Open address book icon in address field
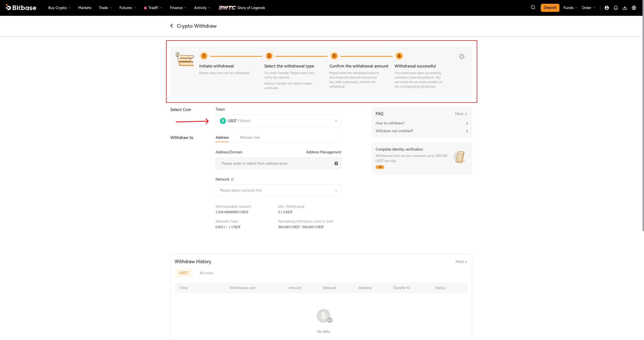644x340 pixels. tap(336, 163)
